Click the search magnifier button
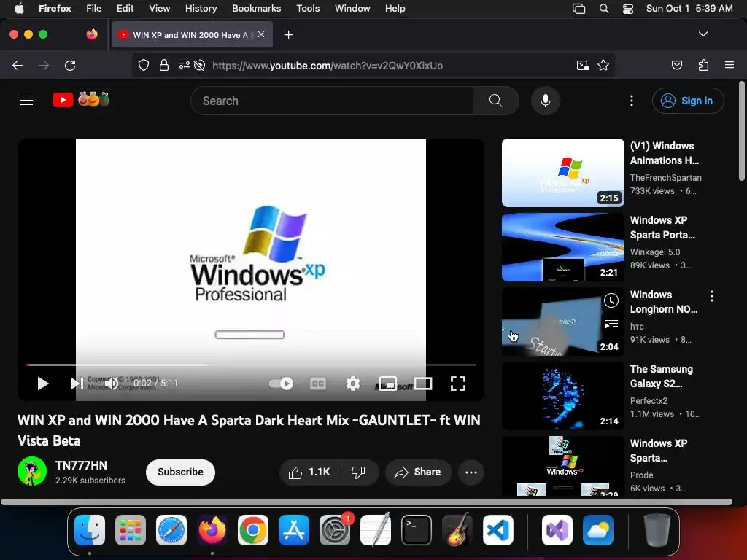This screenshot has width=747, height=560. [x=495, y=101]
